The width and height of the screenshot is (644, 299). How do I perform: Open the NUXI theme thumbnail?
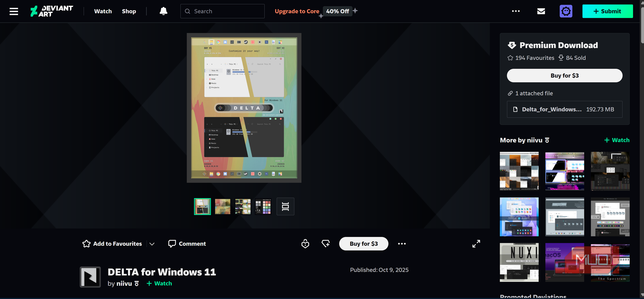coord(519,262)
